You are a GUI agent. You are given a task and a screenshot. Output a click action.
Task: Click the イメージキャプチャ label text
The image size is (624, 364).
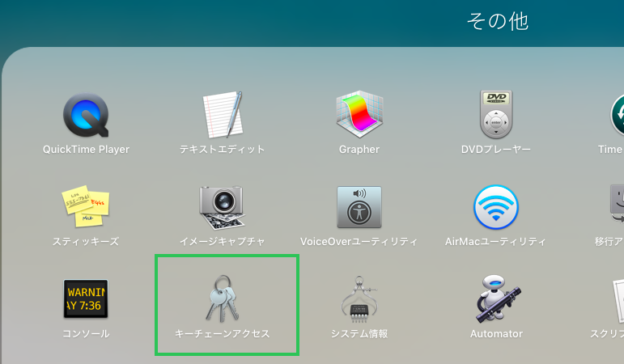click(222, 242)
